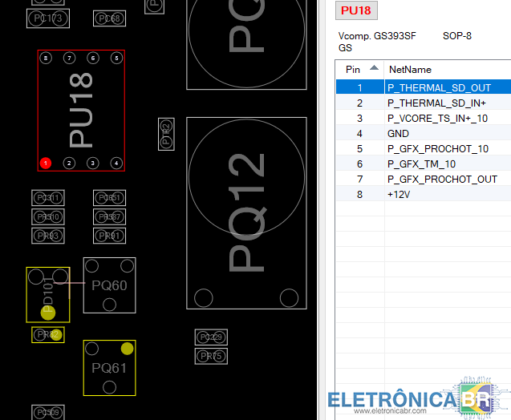Click red pin 1 of PU18

tap(46, 164)
